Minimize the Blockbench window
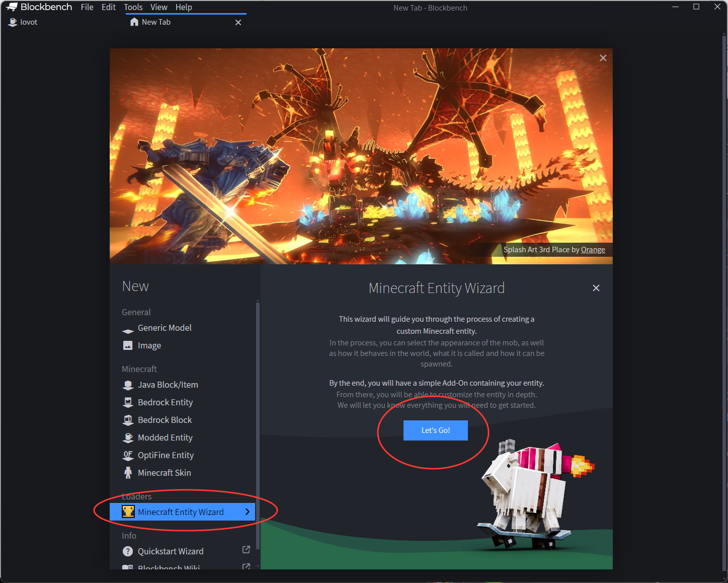The image size is (728, 583). (676, 7)
